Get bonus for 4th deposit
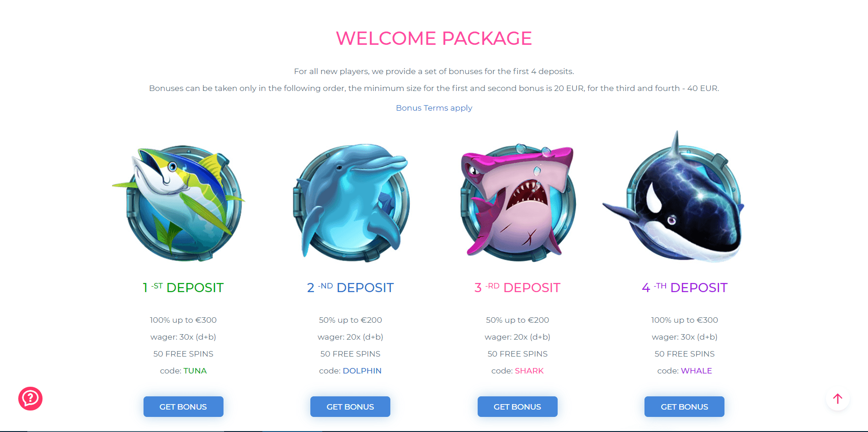Viewport: 868px width, 432px height. 684,406
